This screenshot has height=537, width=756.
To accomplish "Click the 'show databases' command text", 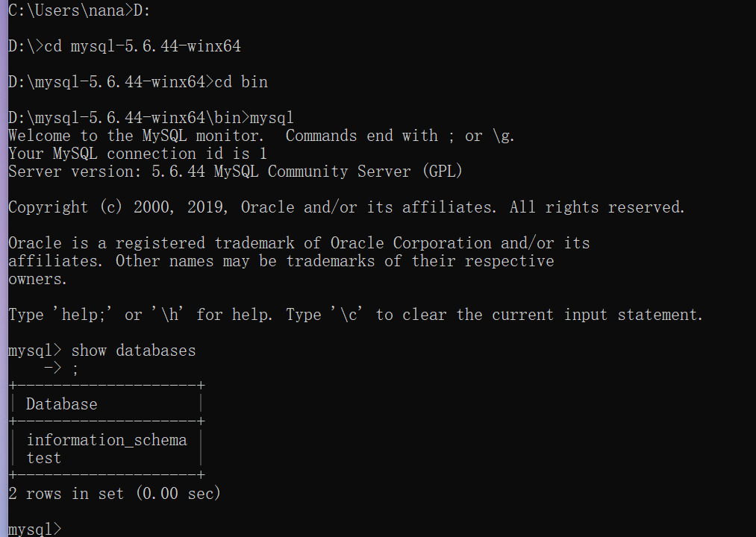I will coord(133,351).
